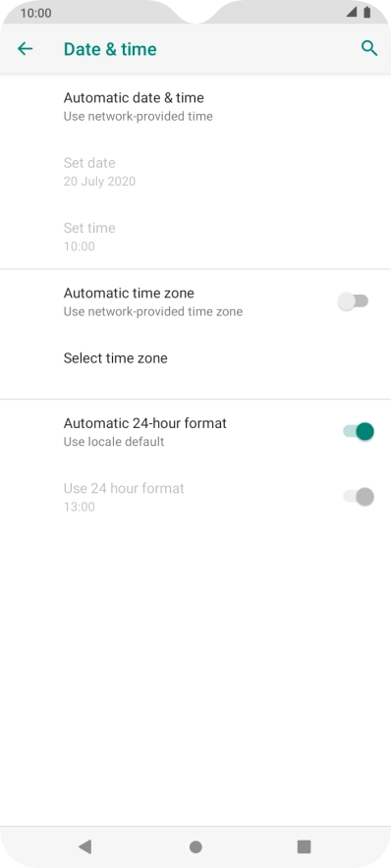Tap the Date & time page title

[x=110, y=49]
